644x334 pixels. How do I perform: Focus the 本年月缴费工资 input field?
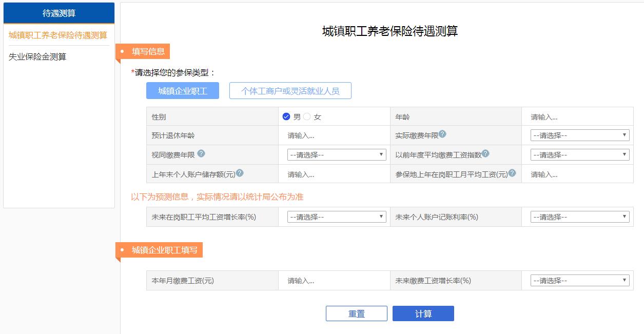click(334, 281)
